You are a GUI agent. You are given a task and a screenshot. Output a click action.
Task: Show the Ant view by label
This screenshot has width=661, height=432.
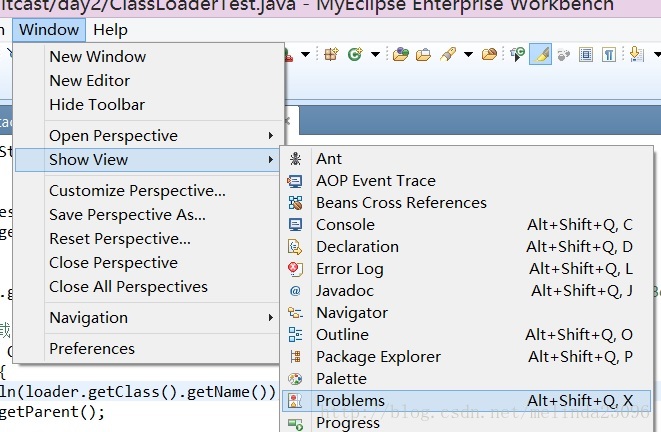click(x=329, y=159)
